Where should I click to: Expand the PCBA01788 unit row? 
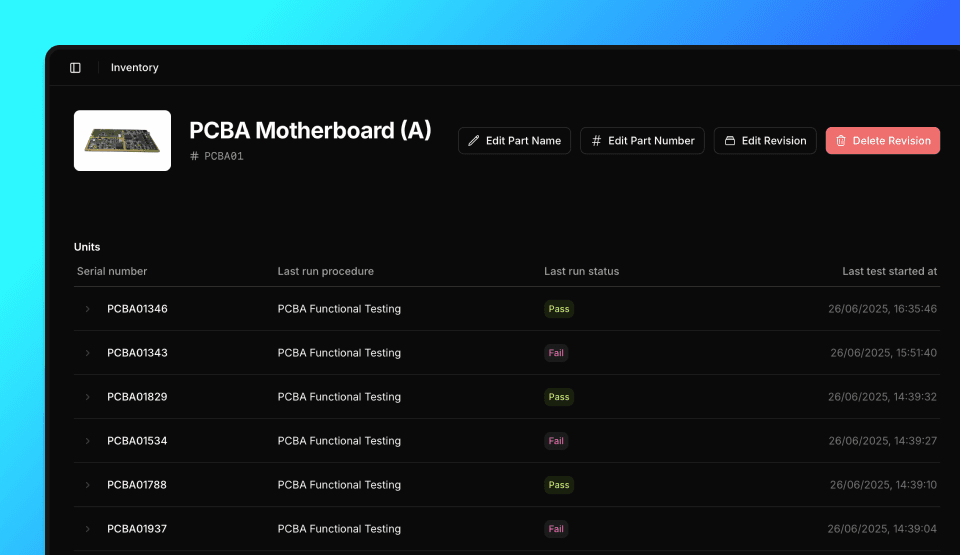[x=88, y=485]
